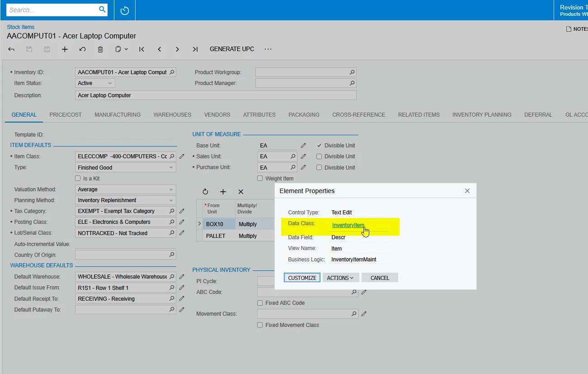The width and height of the screenshot is (588, 374).
Task: Click the GENERATE UPC button
Action: 232,49
